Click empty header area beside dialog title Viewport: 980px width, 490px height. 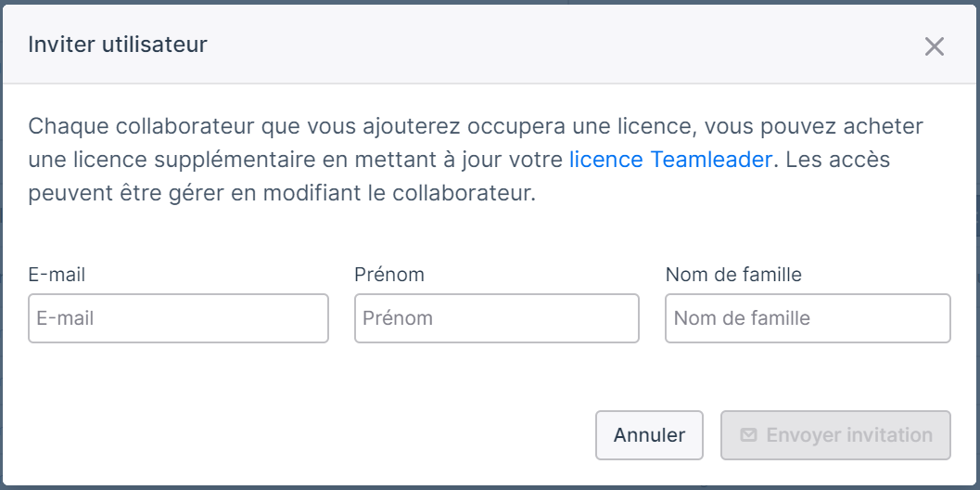coord(563,45)
